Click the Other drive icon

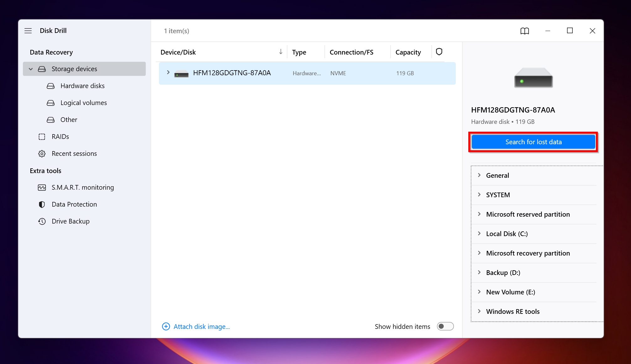point(50,120)
